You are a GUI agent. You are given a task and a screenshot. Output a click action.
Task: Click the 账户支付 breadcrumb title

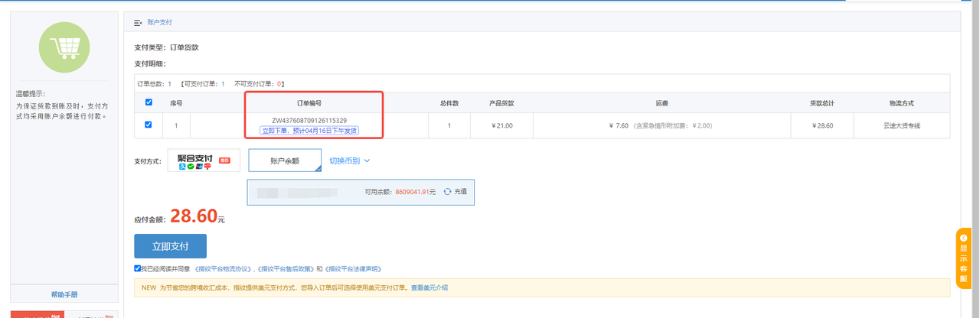click(159, 23)
